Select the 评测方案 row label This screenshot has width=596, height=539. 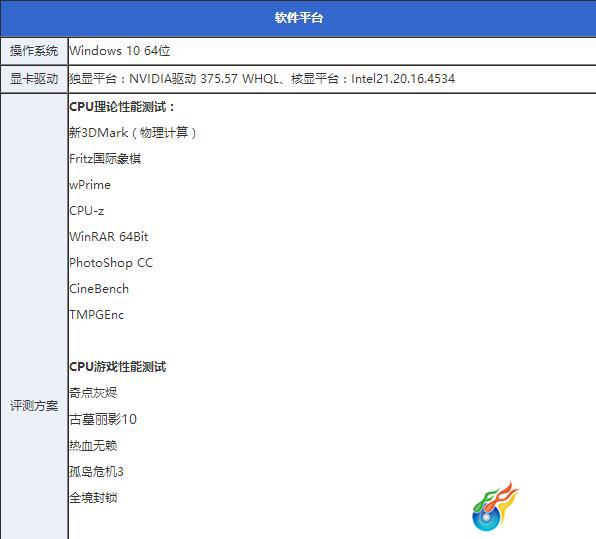click(34, 406)
